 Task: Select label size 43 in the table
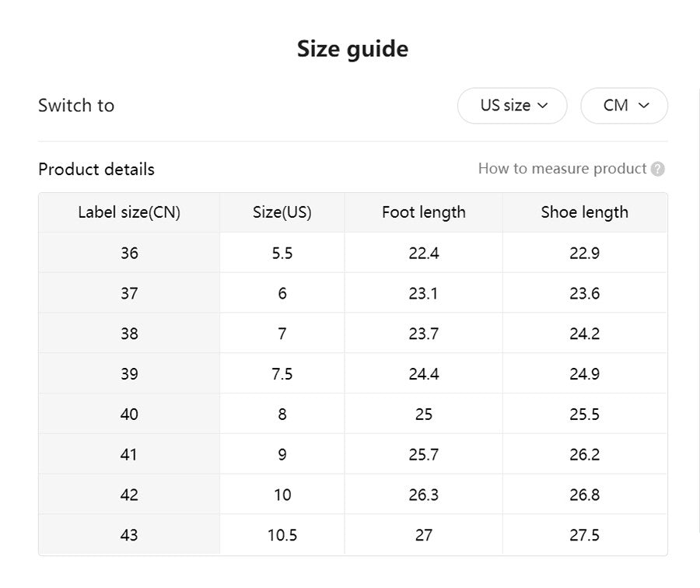pyautogui.click(x=129, y=535)
